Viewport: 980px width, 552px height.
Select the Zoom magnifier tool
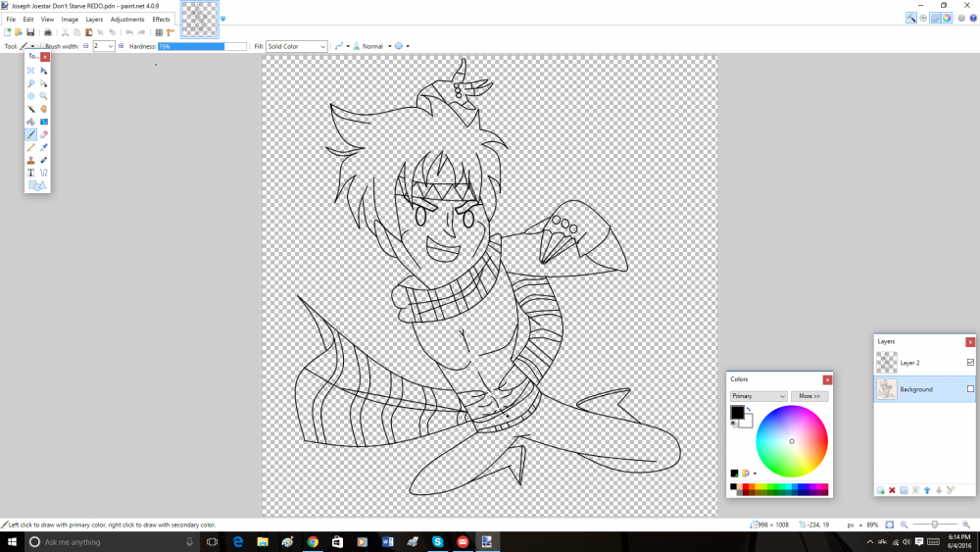44,96
